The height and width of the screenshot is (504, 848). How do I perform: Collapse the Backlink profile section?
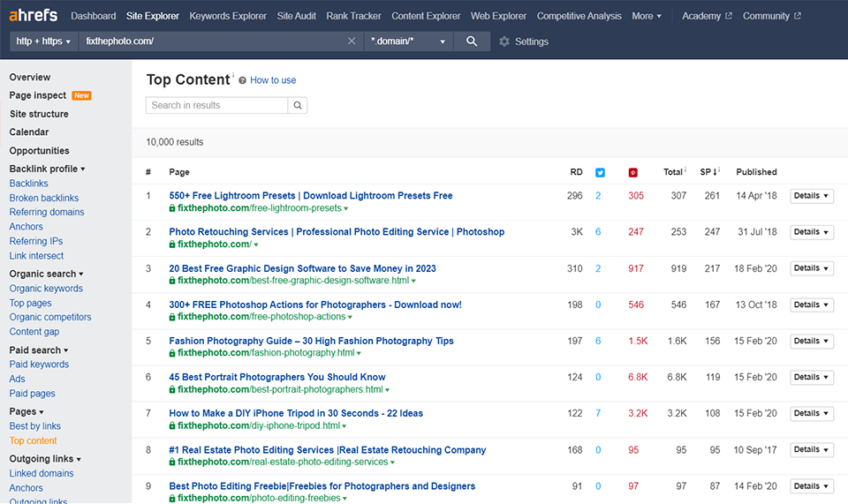click(x=47, y=169)
